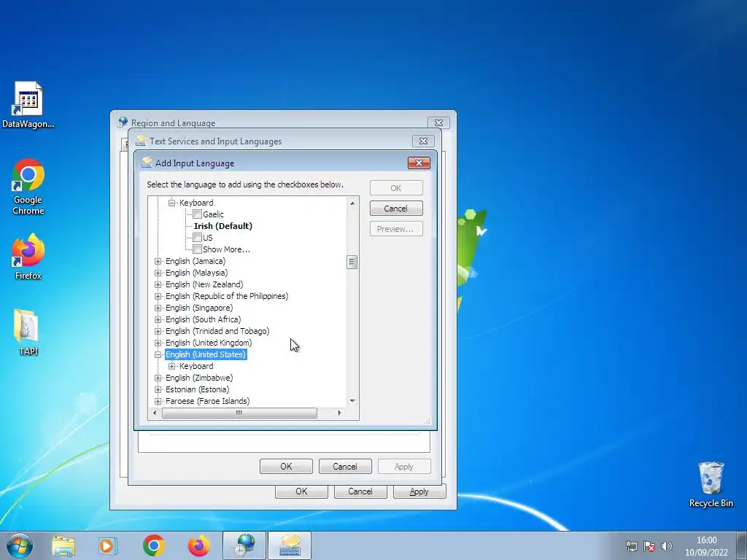
Task: Expand English (New Zealand)
Action: click(x=158, y=284)
